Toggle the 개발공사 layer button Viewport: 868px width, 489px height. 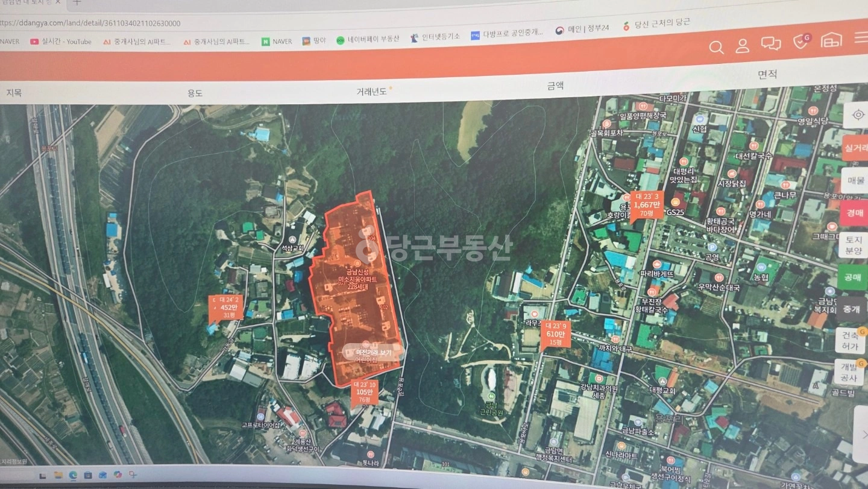click(x=849, y=372)
